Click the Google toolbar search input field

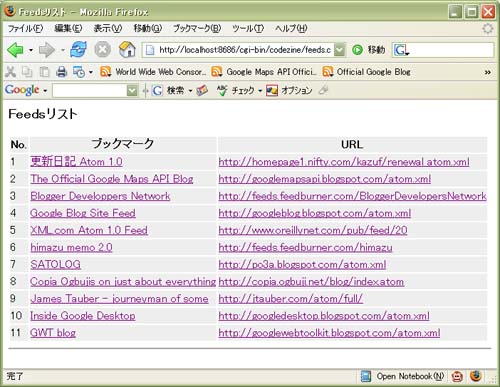click(89, 90)
